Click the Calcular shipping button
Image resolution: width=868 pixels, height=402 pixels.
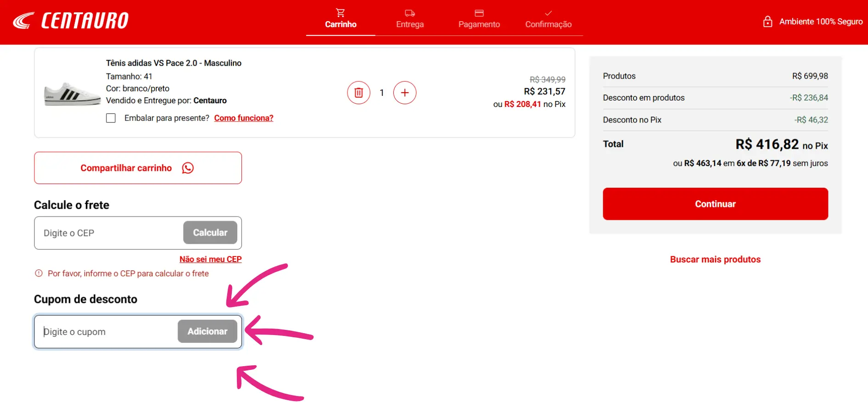point(210,233)
